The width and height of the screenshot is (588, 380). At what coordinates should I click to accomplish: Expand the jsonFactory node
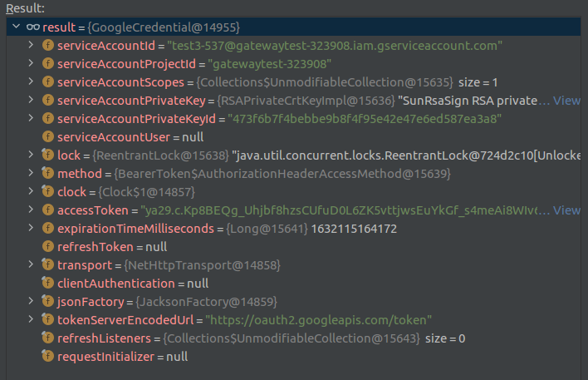tap(31, 301)
